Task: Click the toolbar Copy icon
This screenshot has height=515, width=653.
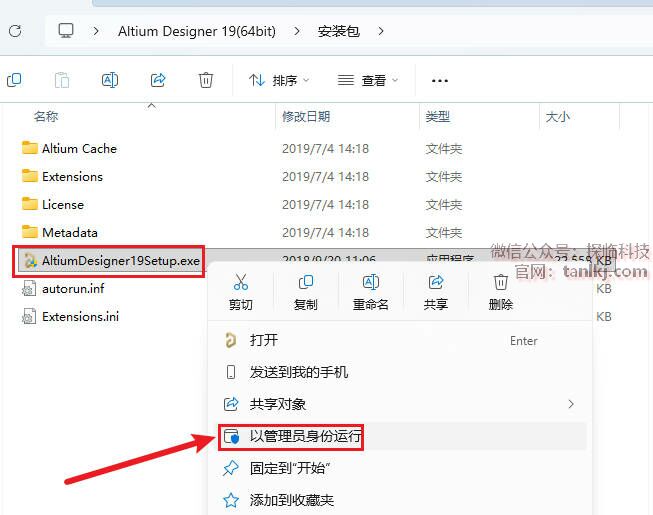Action: 14,80
